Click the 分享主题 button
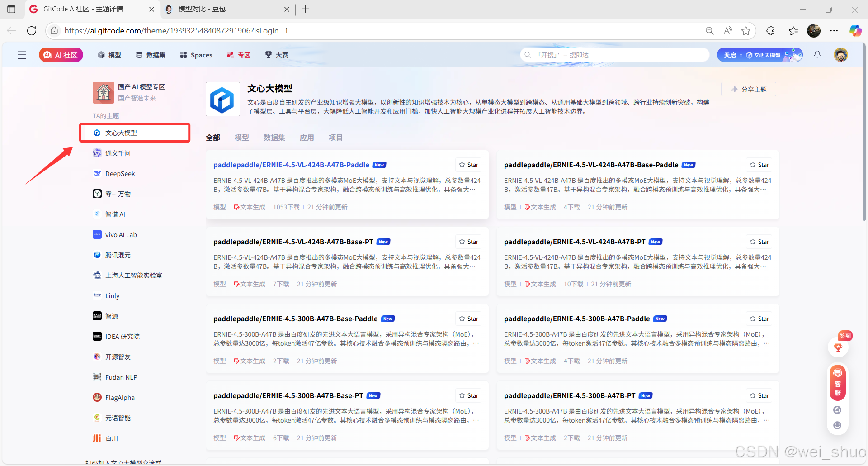Image resolution: width=868 pixels, height=466 pixels. pyautogui.click(x=749, y=89)
